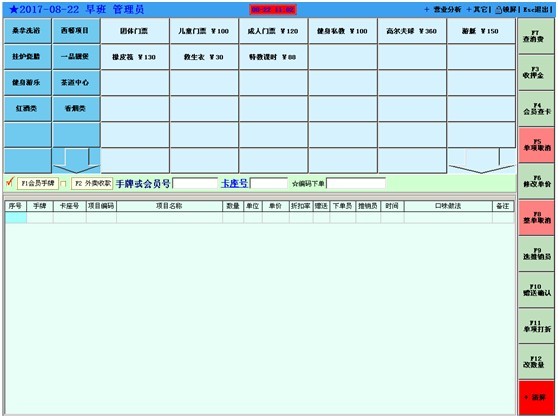Expand the 营业分析 plus menu
Image resolution: width=558 pixels, height=418 pixels.
click(427, 10)
